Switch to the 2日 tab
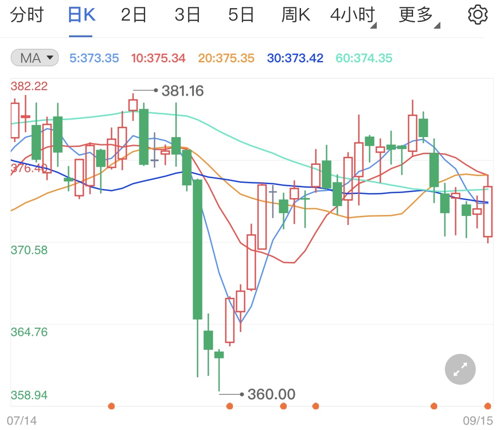This screenshot has width=504, height=430. point(134,15)
